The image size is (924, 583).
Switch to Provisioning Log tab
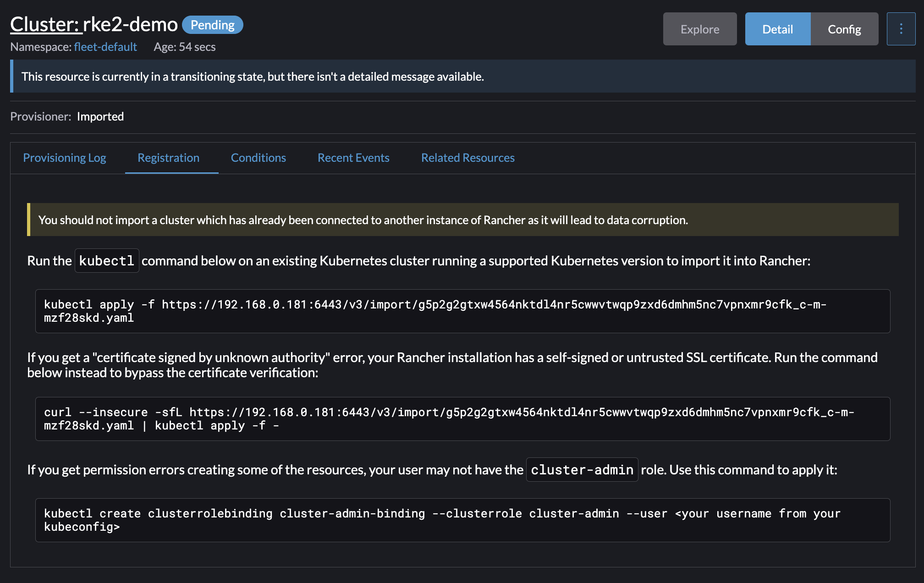pyautogui.click(x=65, y=157)
